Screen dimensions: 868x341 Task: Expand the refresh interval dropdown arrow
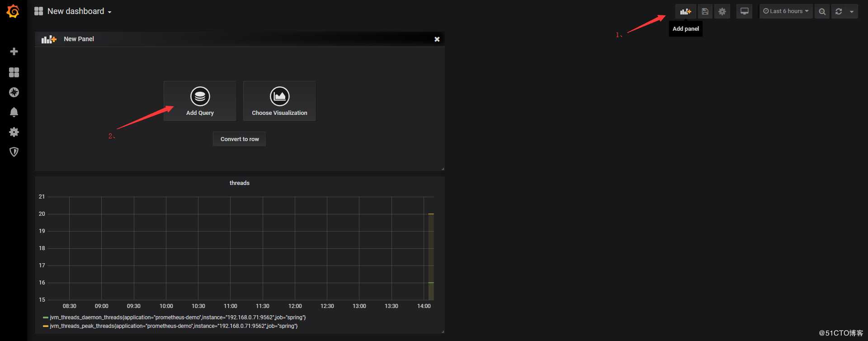click(852, 11)
